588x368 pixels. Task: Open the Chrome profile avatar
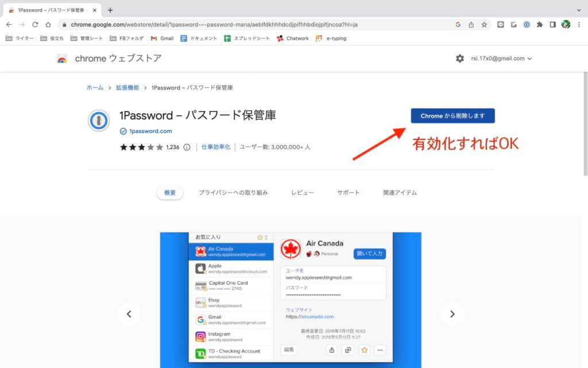(x=566, y=24)
